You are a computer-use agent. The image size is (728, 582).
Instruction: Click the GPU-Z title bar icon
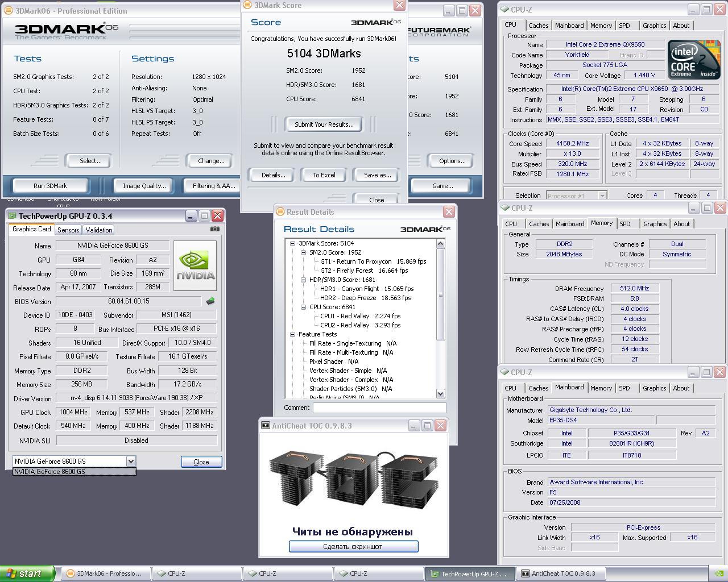13,216
